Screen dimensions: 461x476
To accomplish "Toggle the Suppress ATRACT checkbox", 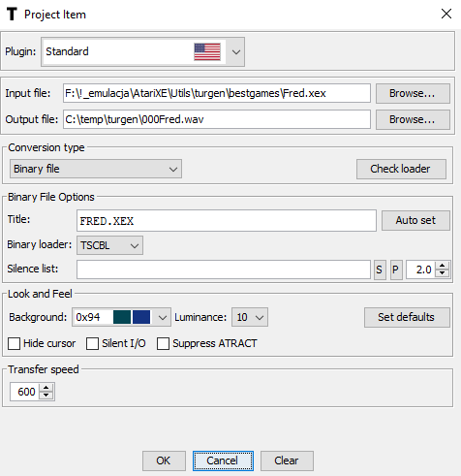I will pos(163,343).
